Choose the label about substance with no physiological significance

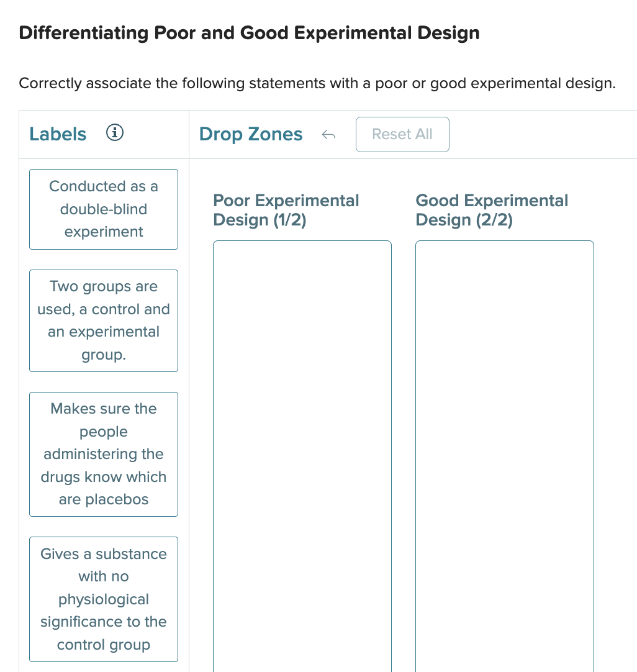(x=103, y=599)
